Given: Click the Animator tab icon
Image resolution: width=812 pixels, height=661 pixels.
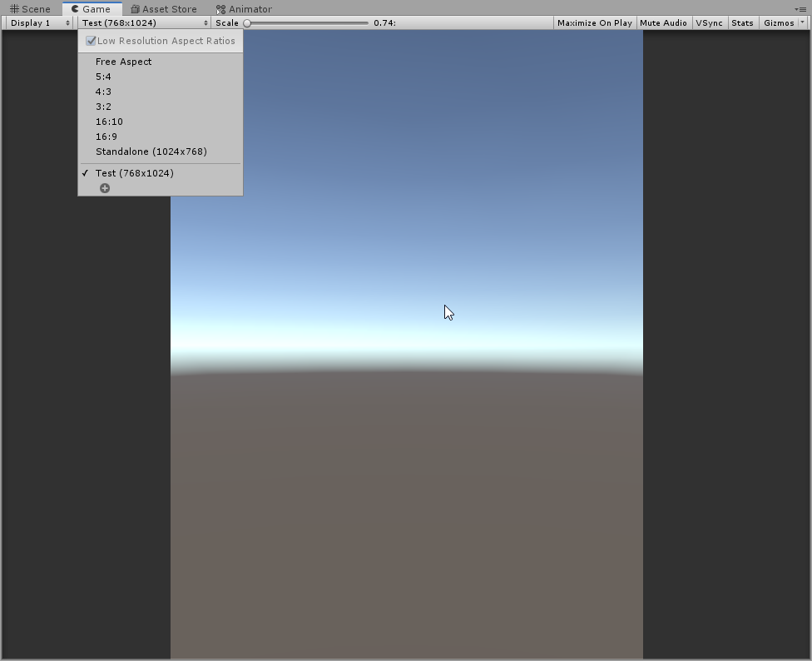Looking at the screenshot, I should point(220,8).
